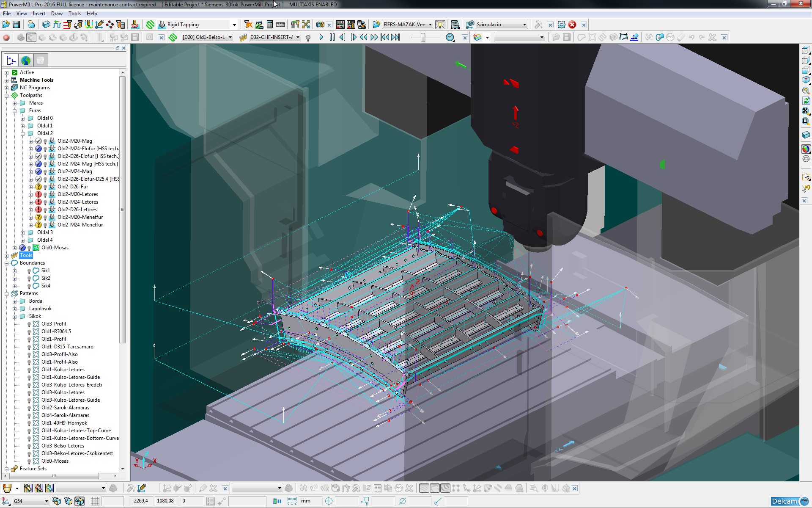Click the refresh view icon on right toolbar

806,101
